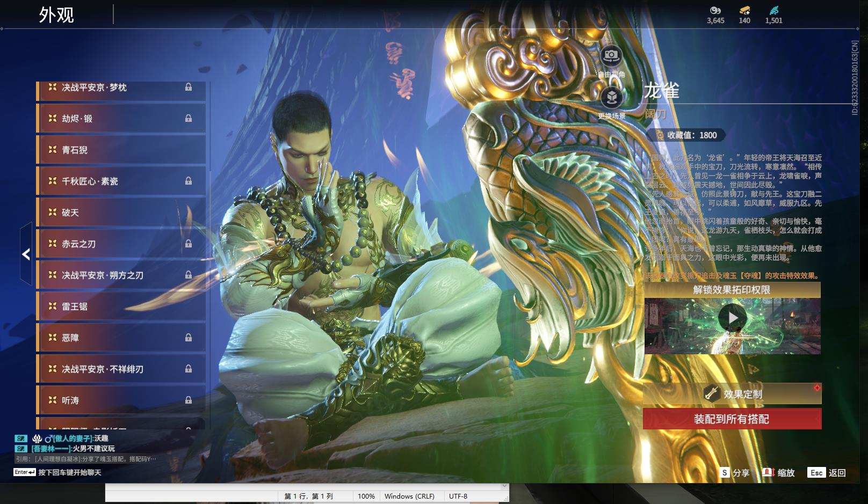Click the effect customization sword icon
The image size is (868, 504).
712,393
